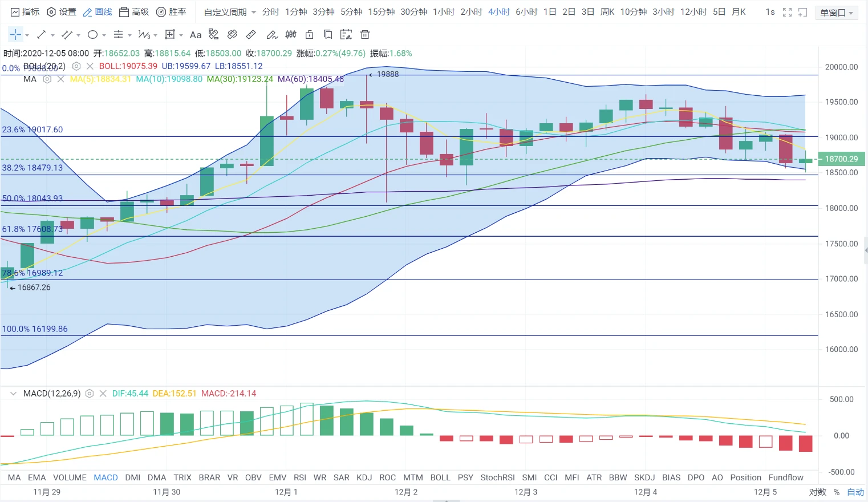Select the 周K weekly timeframe
The width and height of the screenshot is (868, 502).
pyautogui.click(x=607, y=12)
